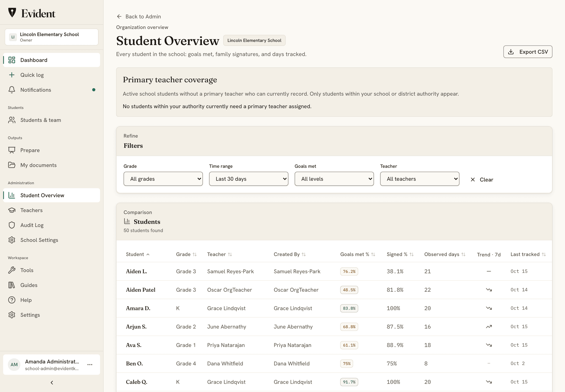The height and width of the screenshot is (392, 565).
Task: Click the Students & team people icon
Action: click(x=12, y=120)
